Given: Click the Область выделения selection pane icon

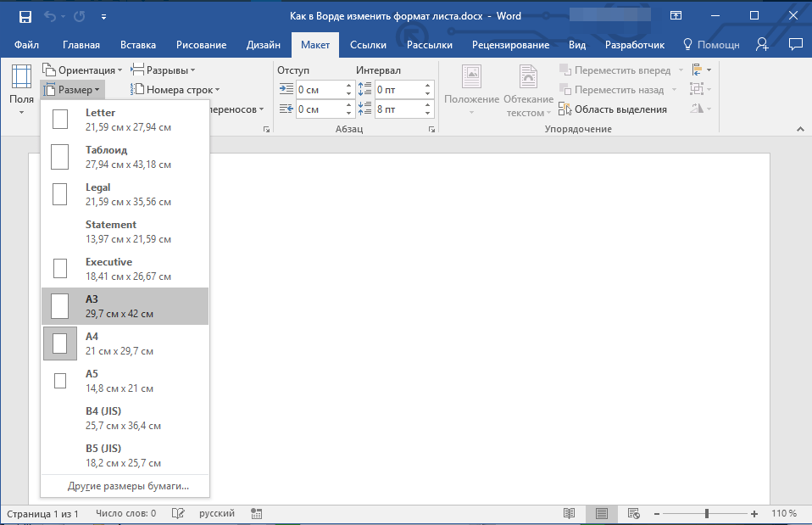Looking at the screenshot, I should (x=565, y=109).
